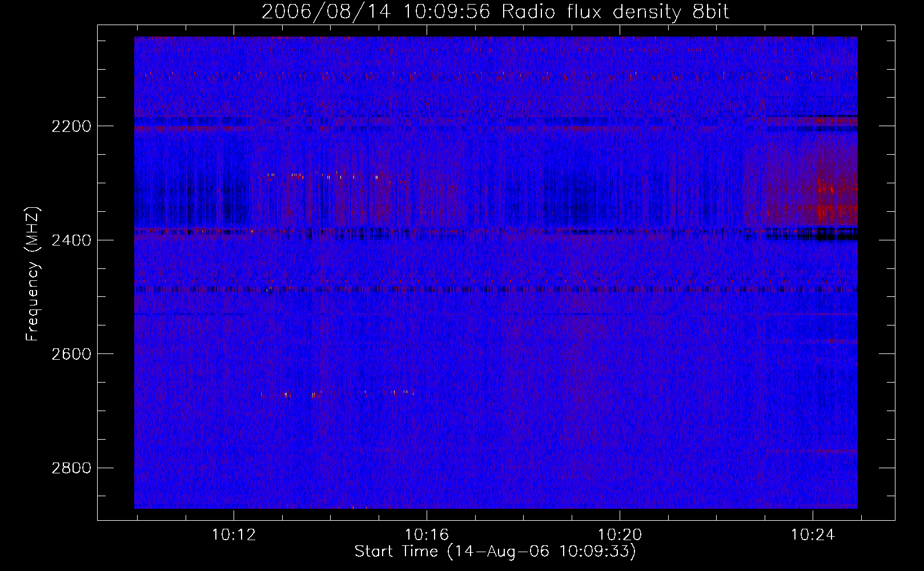The width and height of the screenshot is (924, 571).
Task: Select the 'Frequency (MHZ)' axis label
Action: pyautogui.click(x=33, y=274)
